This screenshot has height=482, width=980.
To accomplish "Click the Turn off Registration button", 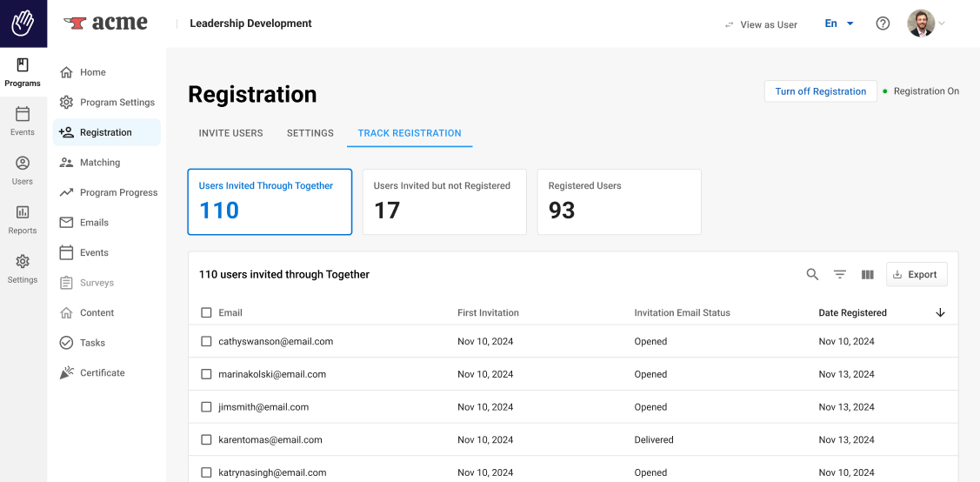I will (820, 91).
